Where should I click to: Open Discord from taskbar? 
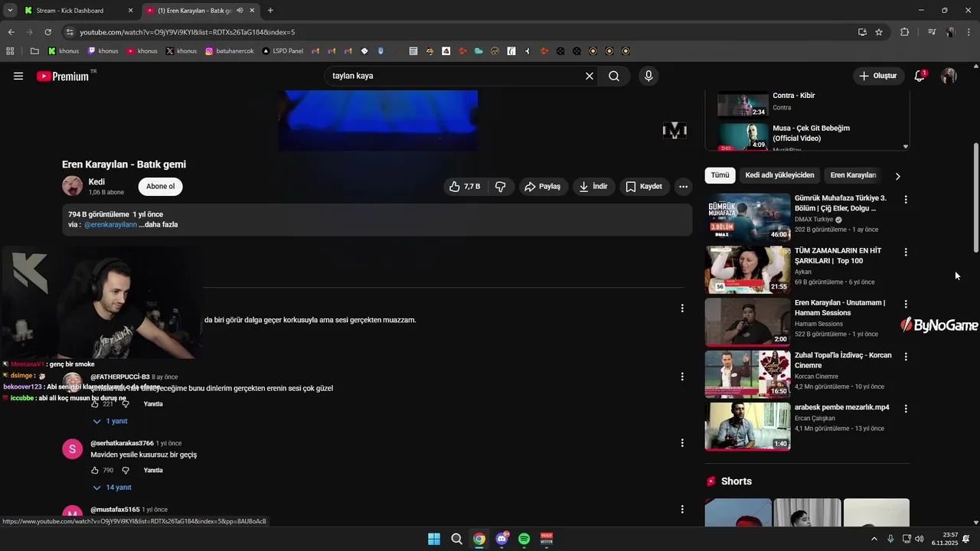(x=501, y=539)
